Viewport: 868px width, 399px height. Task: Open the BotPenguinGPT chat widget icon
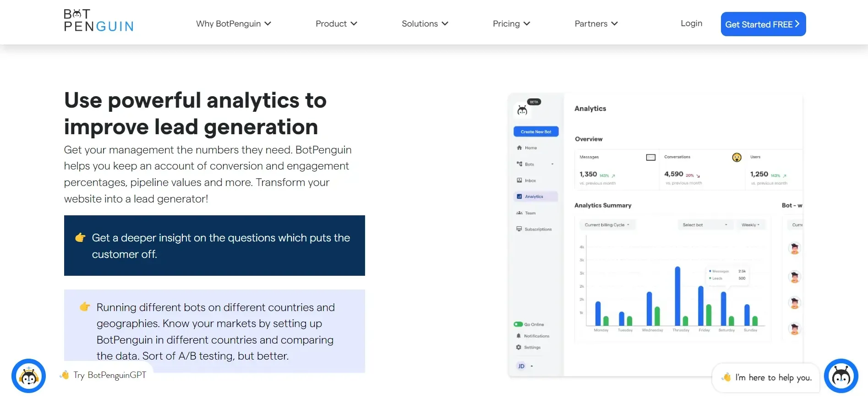28,376
